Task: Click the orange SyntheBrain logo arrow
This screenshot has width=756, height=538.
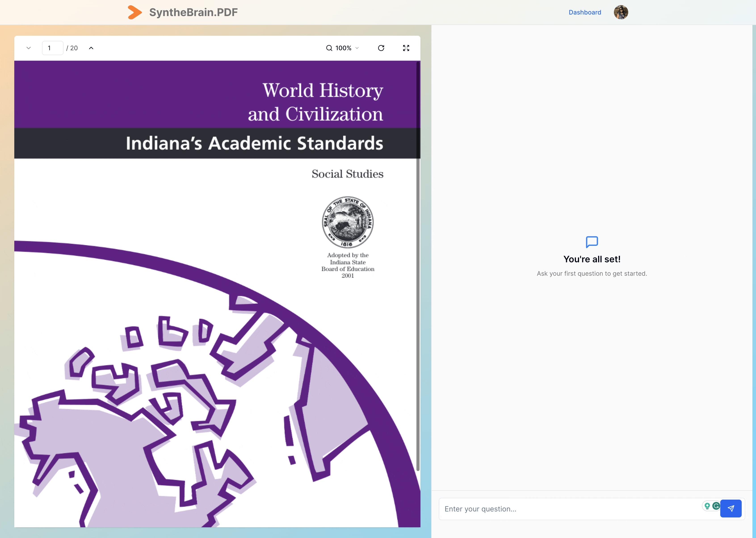Action: tap(135, 12)
